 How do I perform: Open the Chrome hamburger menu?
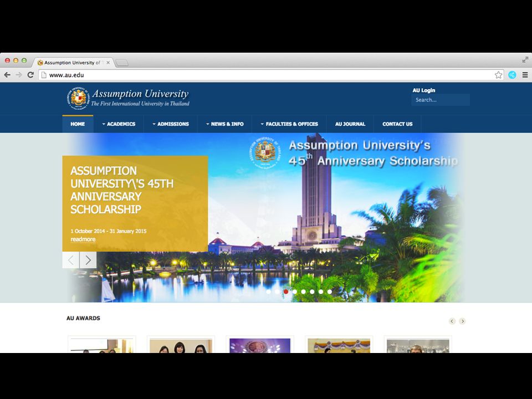pyautogui.click(x=525, y=75)
